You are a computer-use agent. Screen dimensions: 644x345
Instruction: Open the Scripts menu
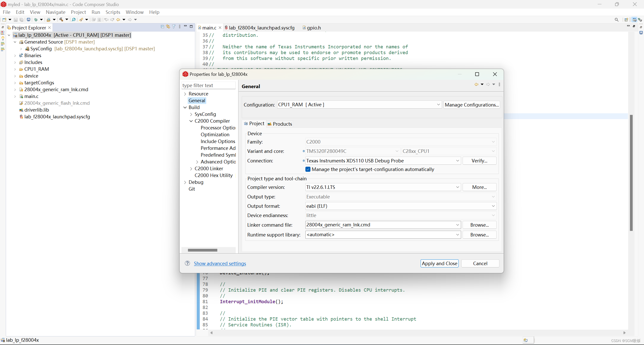pyautogui.click(x=113, y=12)
